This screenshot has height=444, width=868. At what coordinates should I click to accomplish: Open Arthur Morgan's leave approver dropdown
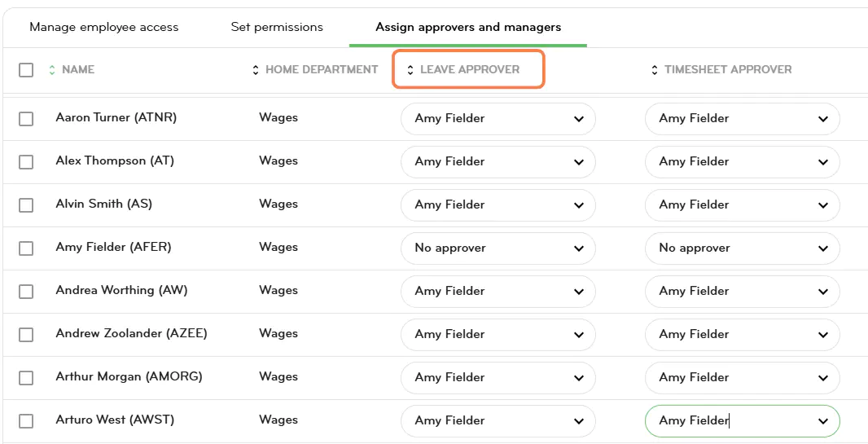pos(498,377)
